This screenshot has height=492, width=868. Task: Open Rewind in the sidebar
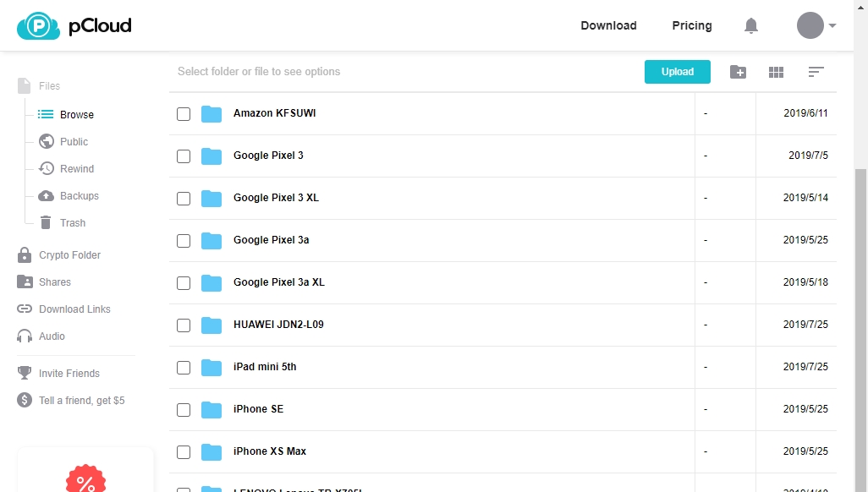(x=77, y=169)
